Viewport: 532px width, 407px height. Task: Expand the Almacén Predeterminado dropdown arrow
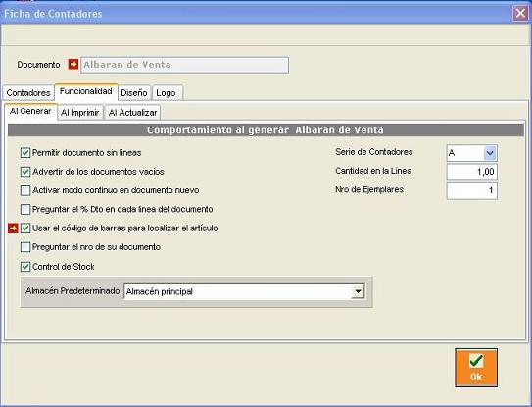[x=358, y=292]
